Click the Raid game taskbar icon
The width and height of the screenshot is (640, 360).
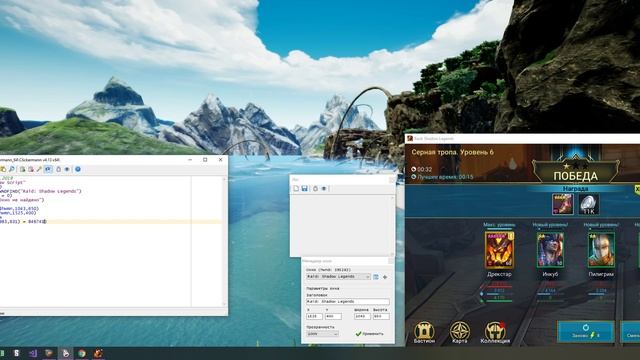[x=98, y=353]
